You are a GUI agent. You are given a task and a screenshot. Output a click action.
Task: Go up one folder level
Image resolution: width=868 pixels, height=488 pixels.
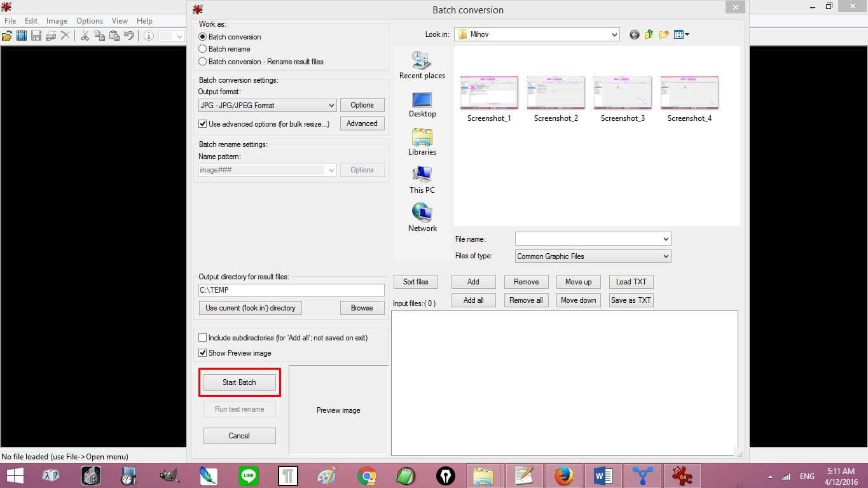tap(649, 35)
